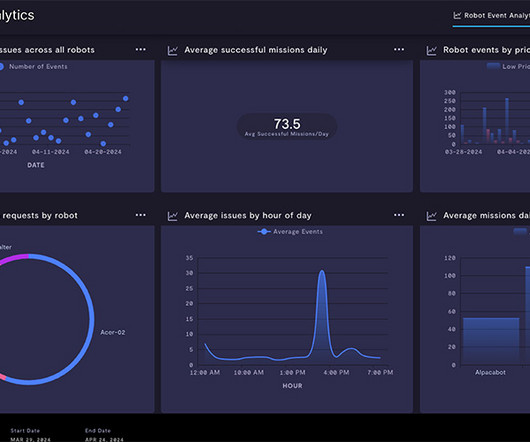The height and width of the screenshot is (442, 530).
Task: Click the DATE axis title
Action: (36, 165)
